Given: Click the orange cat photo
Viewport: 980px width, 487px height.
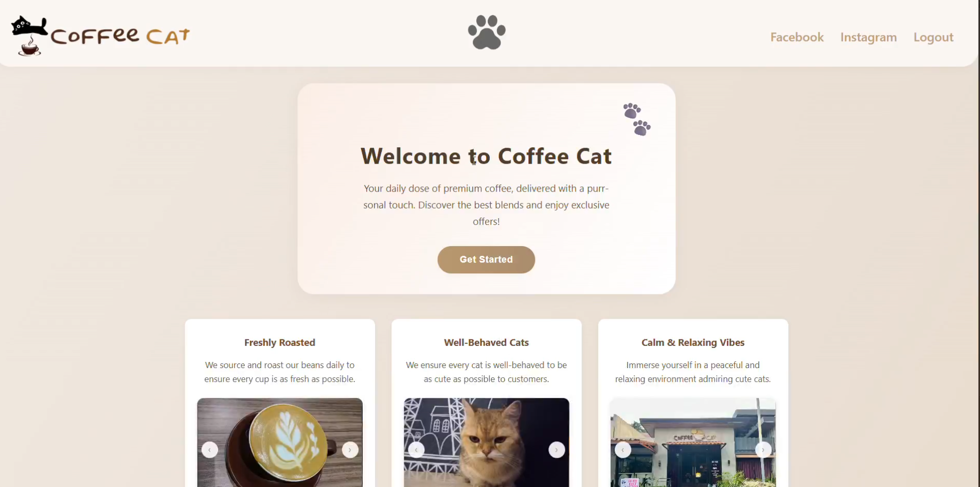Looking at the screenshot, I should (x=487, y=442).
